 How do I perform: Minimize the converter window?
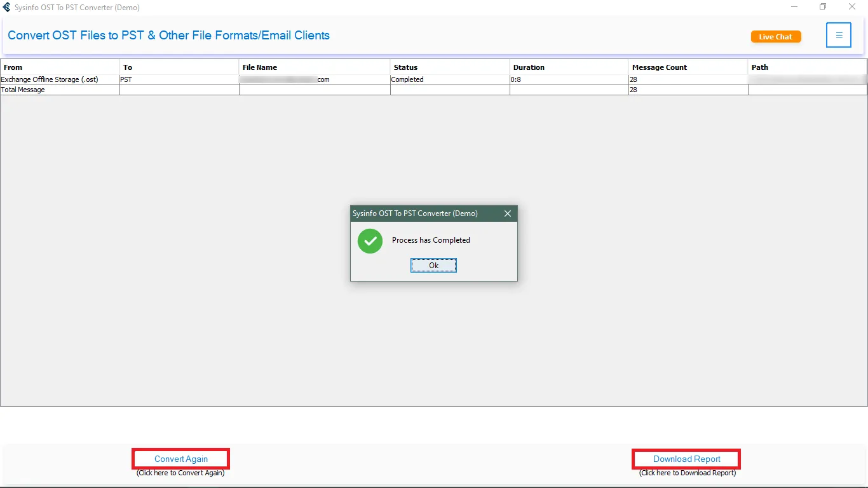pos(794,7)
